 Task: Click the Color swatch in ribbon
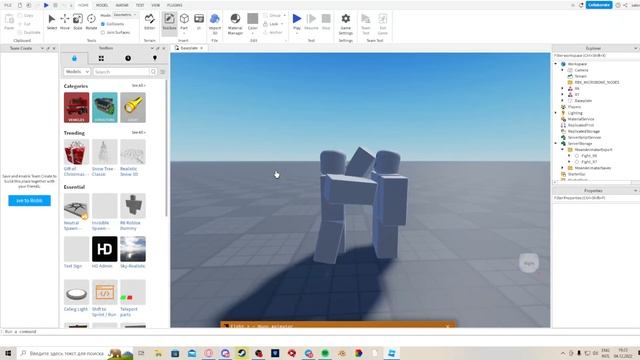tap(253, 19)
